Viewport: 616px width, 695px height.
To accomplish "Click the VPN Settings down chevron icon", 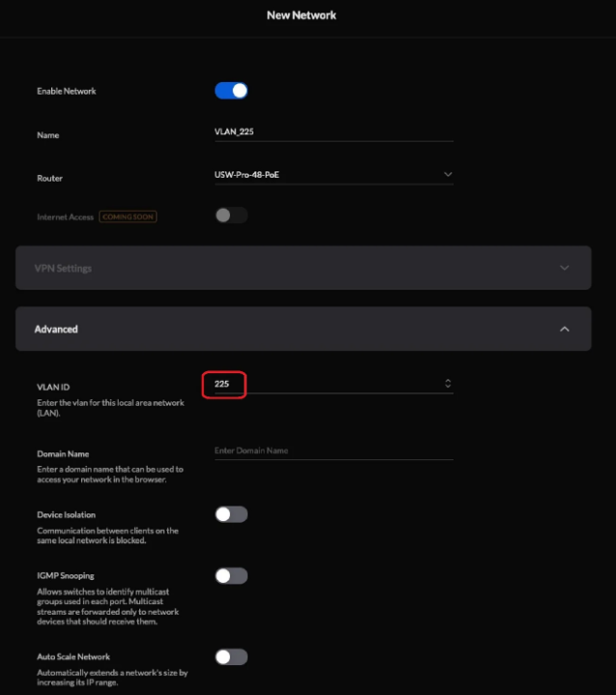I will pyautogui.click(x=565, y=268).
